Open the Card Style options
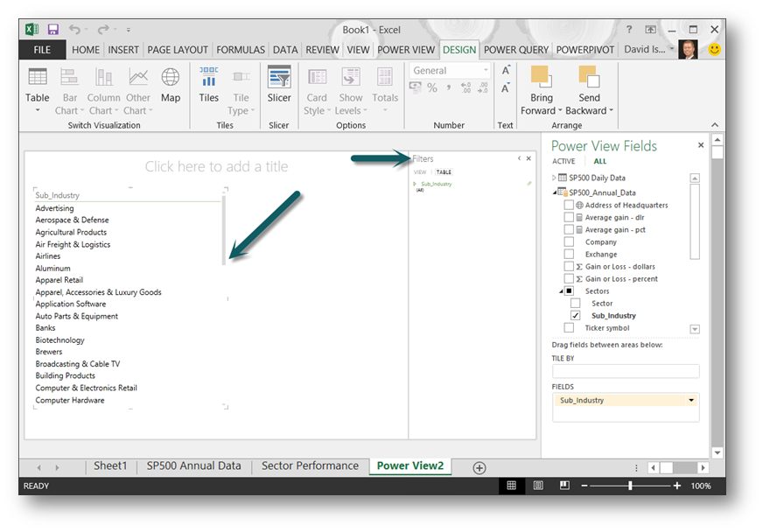Viewport: 763px width, 532px height. 317,90
